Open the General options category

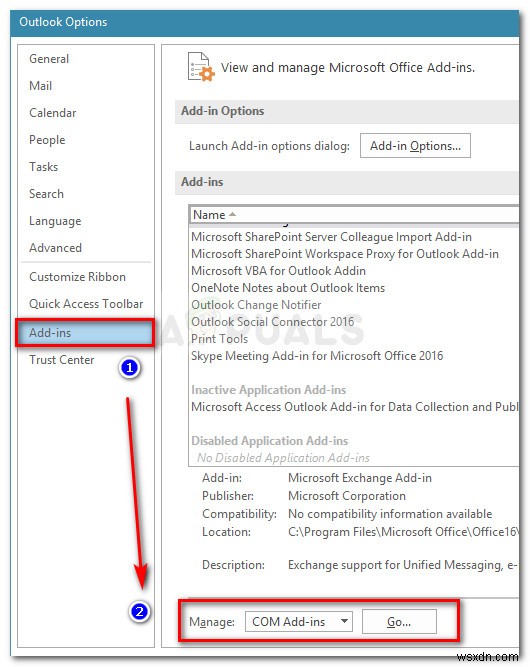[x=49, y=59]
